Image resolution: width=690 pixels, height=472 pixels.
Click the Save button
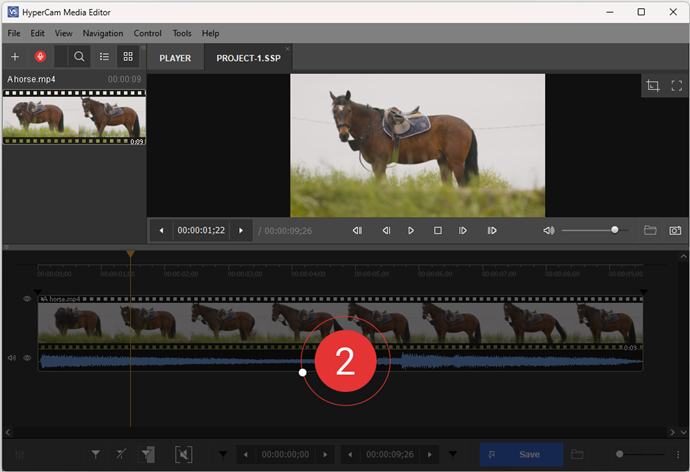[x=521, y=454]
